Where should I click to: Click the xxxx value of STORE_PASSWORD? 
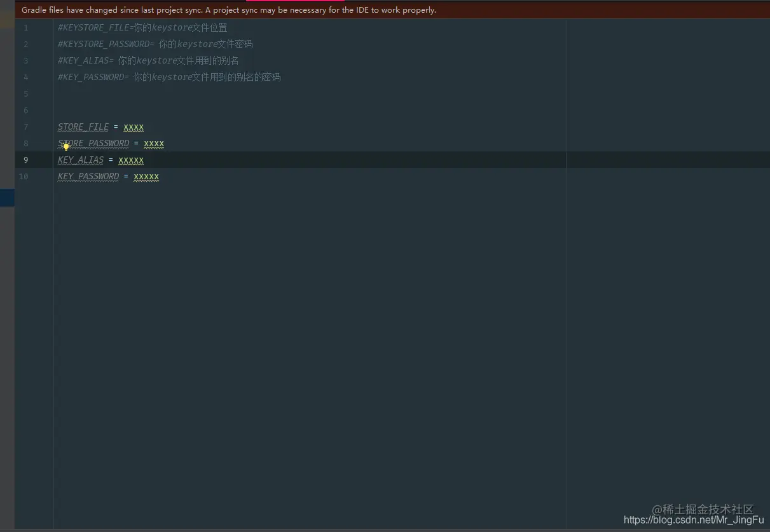pyautogui.click(x=154, y=144)
